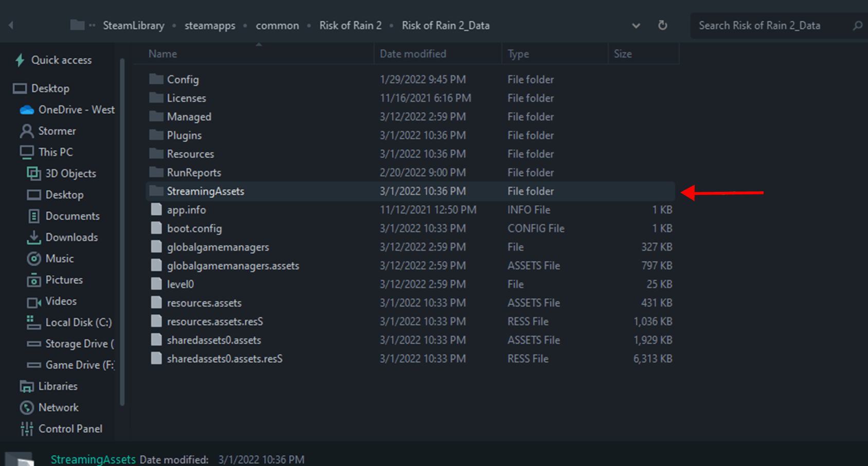Select Stormer in the navigation pane
868x466 pixels.
[x=57, y=131]
